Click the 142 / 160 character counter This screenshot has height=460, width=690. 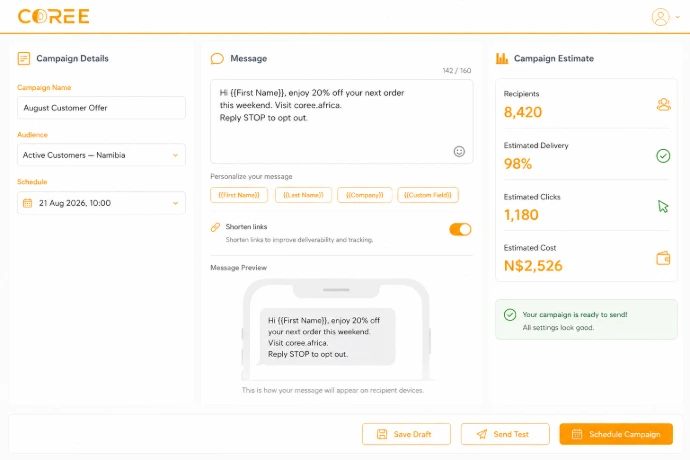point(457,70)
